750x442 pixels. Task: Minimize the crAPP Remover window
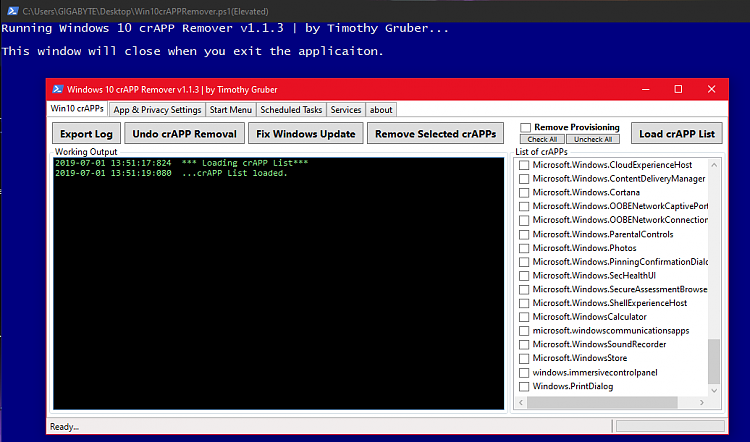(646, 89)
